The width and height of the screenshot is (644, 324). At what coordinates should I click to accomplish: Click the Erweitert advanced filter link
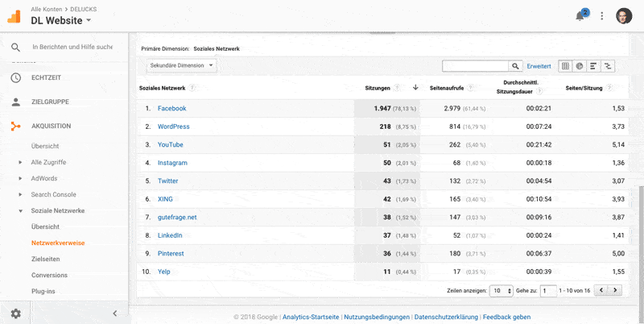pyautogui.click(x=539, y=66)
